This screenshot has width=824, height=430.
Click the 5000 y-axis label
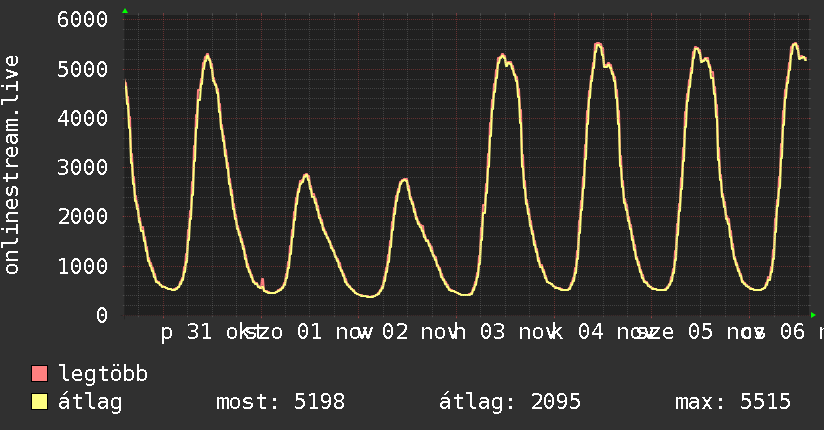click(x=83, y=69)
